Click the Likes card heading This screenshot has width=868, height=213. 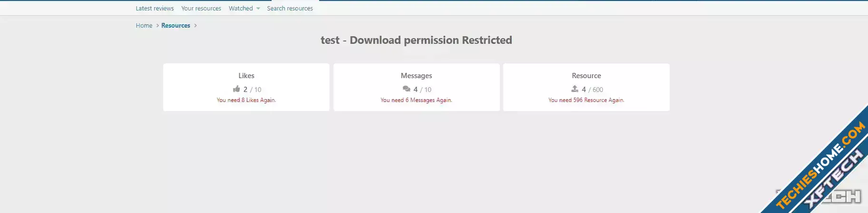tap(246, 76)
